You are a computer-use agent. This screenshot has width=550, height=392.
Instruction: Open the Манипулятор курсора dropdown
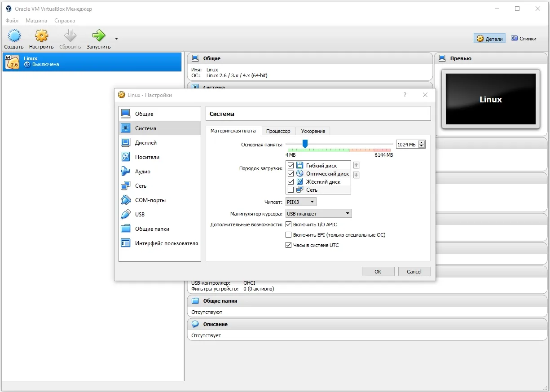tap(319, 214)
